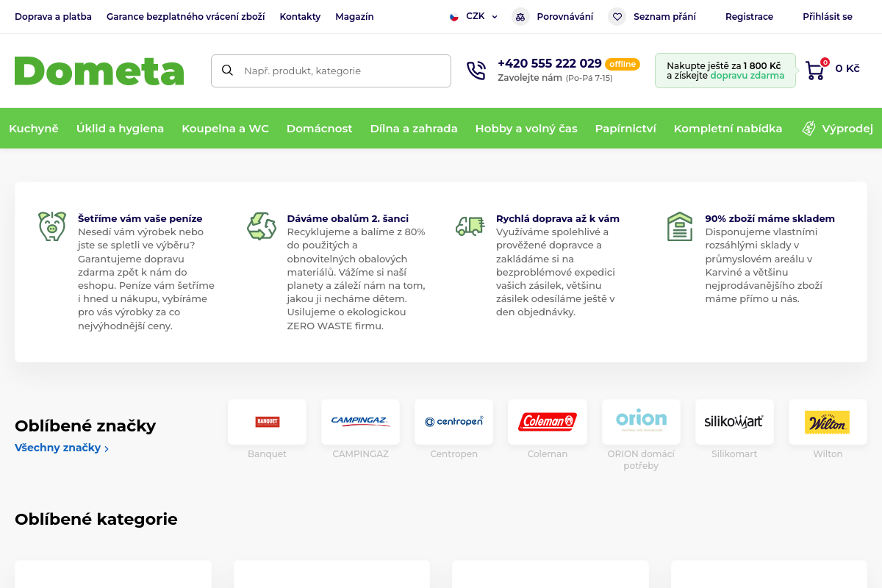Click the Registrace link
The image size is (882, 588).
pos(749,16)
